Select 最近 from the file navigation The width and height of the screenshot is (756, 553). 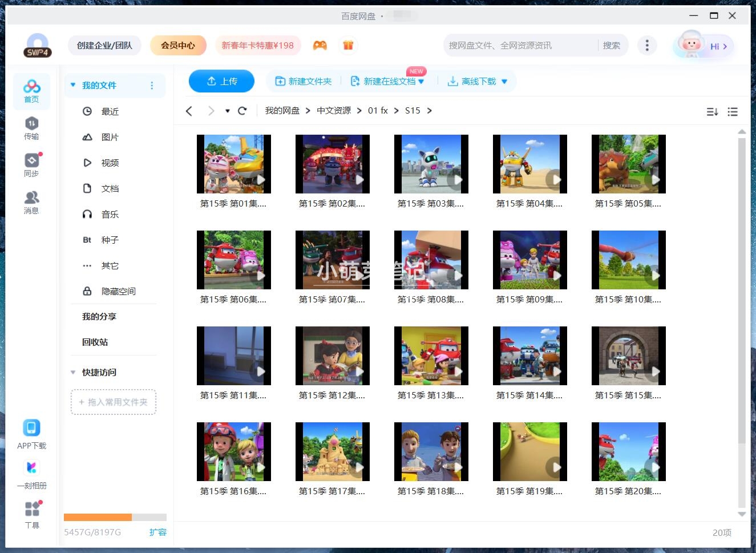(110, 111)
